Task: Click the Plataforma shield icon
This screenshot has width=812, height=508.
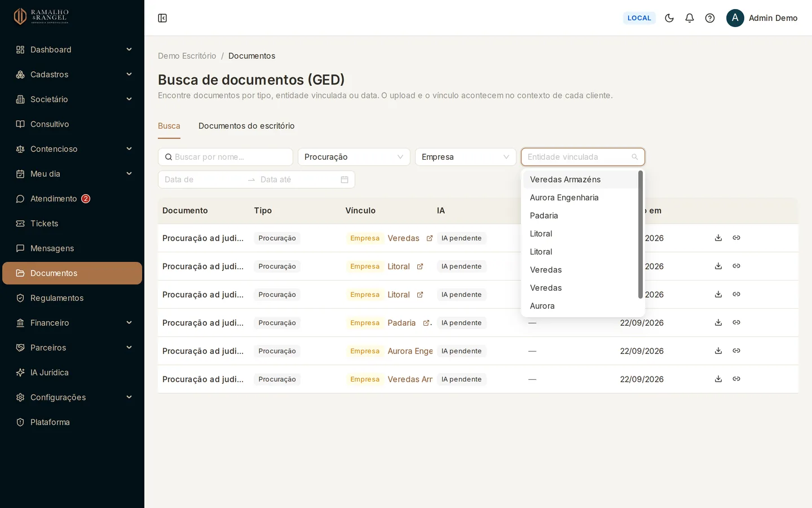Action: point(20,422)
